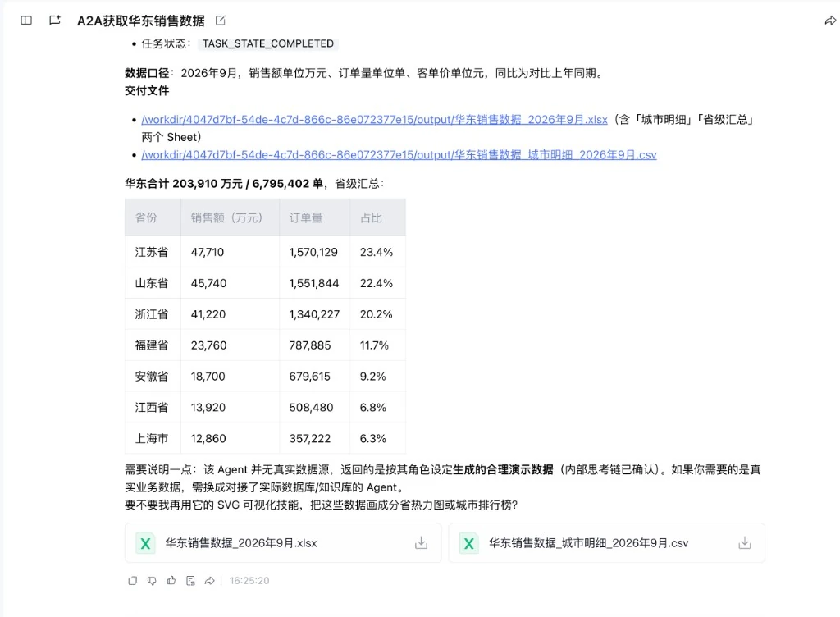
Task: Click sales value 13,920
Action: 208,408
